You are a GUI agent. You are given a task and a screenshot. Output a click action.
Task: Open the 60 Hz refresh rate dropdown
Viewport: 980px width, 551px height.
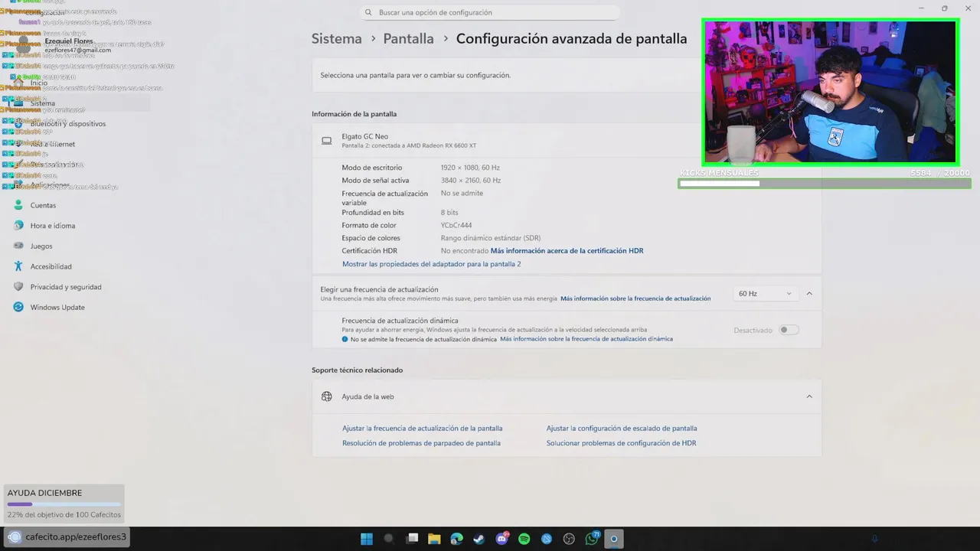tap(766, 294)
